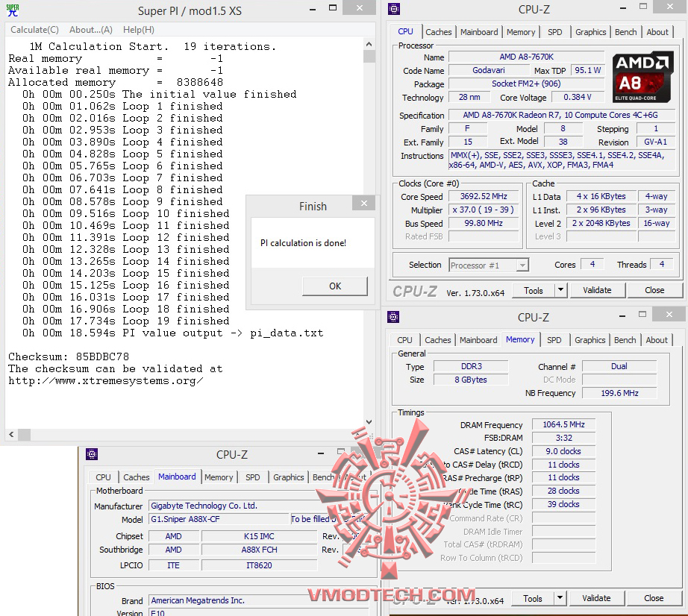688x616 pixels.
Task: Click OK in the Finish dialog
Action: [335, 286]
